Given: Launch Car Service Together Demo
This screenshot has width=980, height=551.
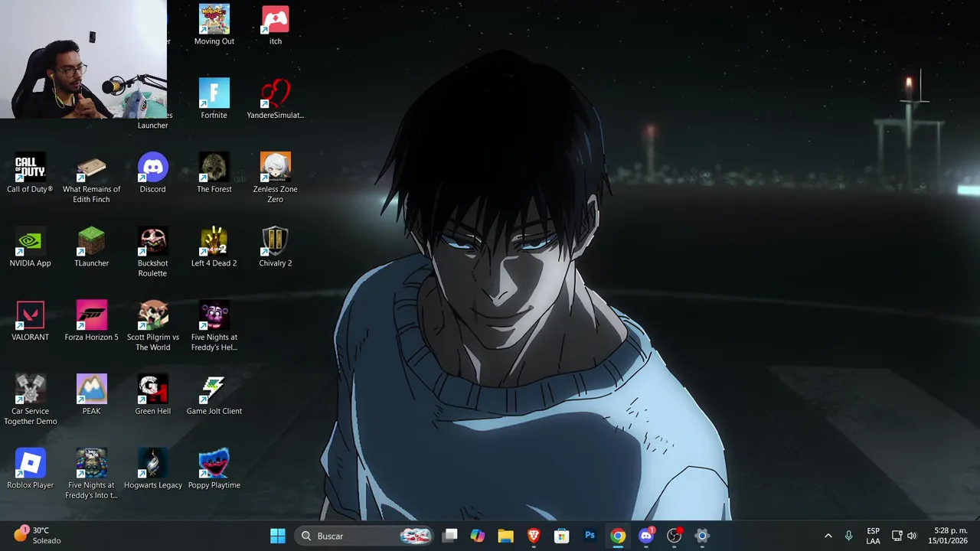Looking at the screenshot, I should point(31,400).
